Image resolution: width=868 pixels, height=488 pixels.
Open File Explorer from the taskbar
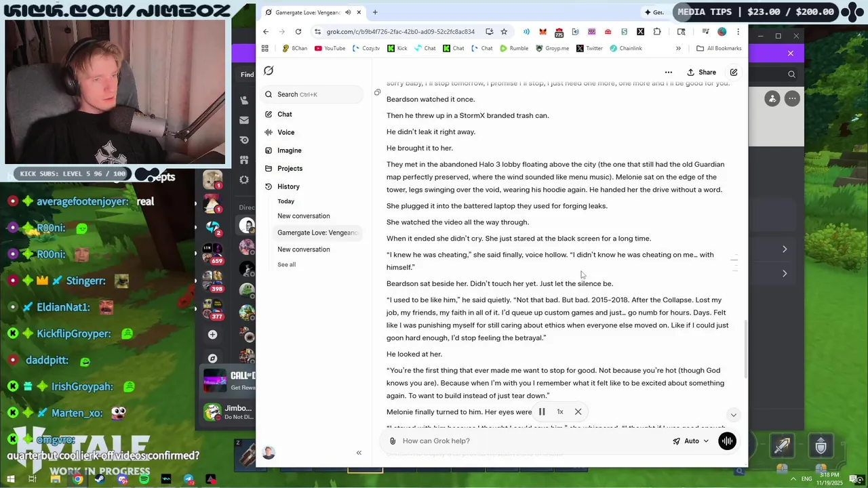(x=55, y=479)
